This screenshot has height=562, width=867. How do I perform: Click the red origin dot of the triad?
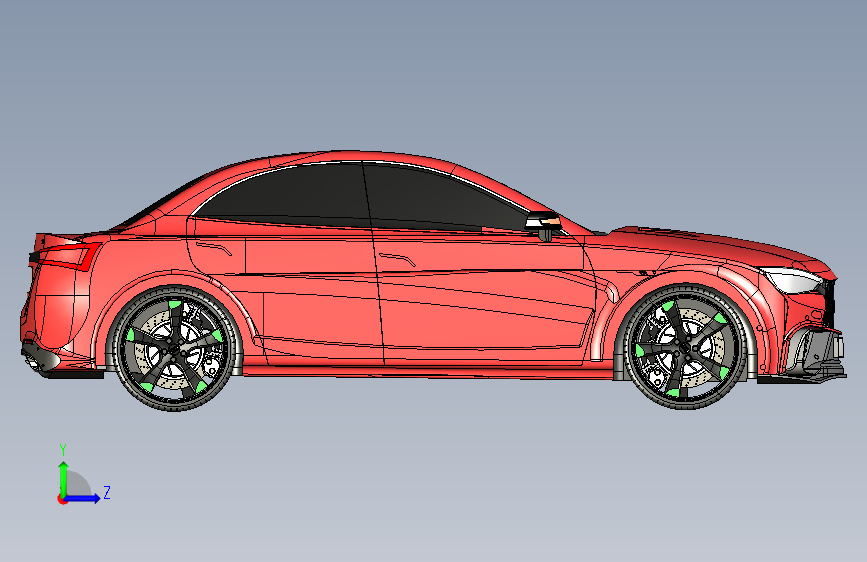click(x=62, y=499)
